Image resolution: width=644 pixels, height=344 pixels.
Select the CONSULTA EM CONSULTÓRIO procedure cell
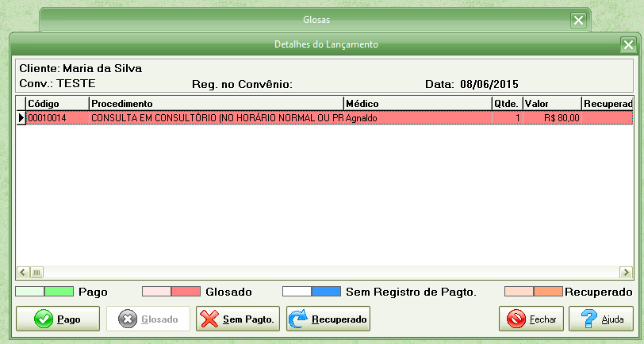coord(217,118)
